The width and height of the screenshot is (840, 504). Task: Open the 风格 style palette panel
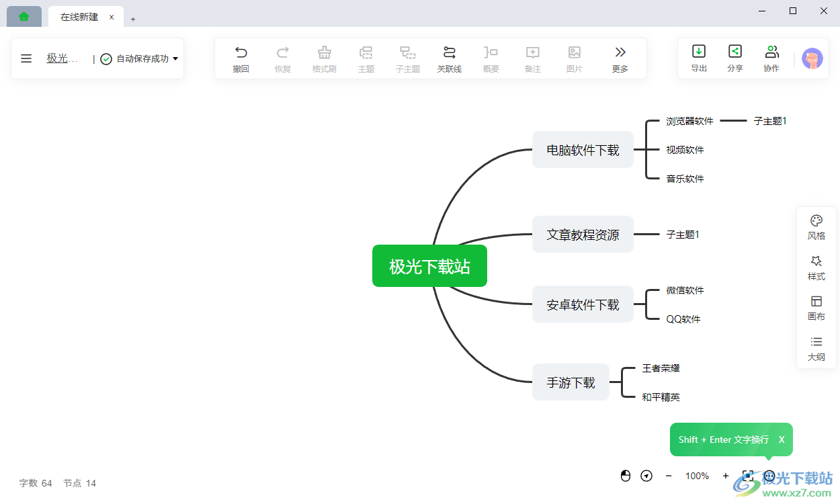coord(816,227)
